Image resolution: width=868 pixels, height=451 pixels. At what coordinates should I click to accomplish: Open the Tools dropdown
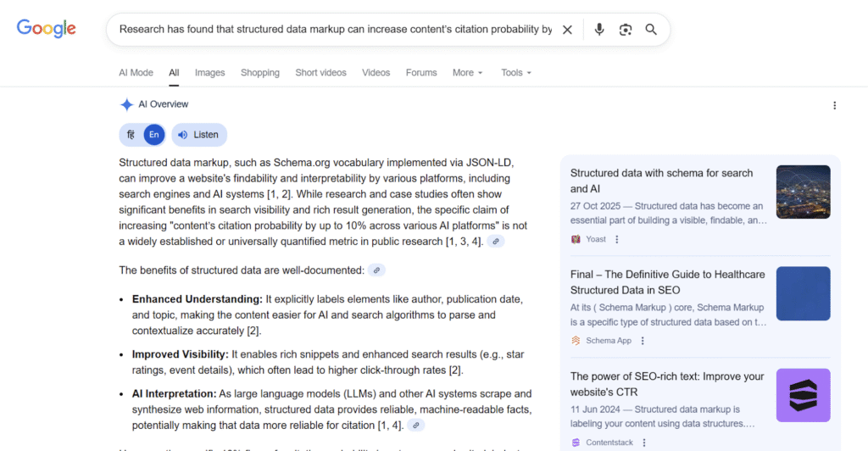coord(516,73)
